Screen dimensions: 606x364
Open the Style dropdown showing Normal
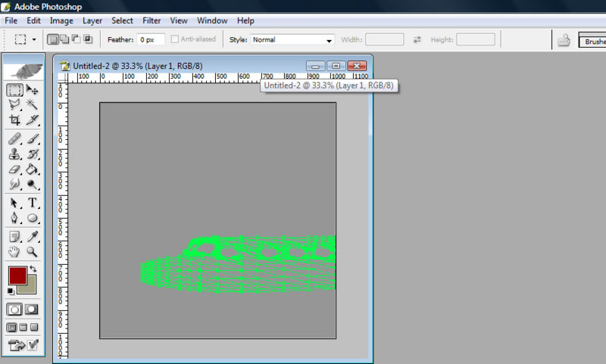click(292, 40)
